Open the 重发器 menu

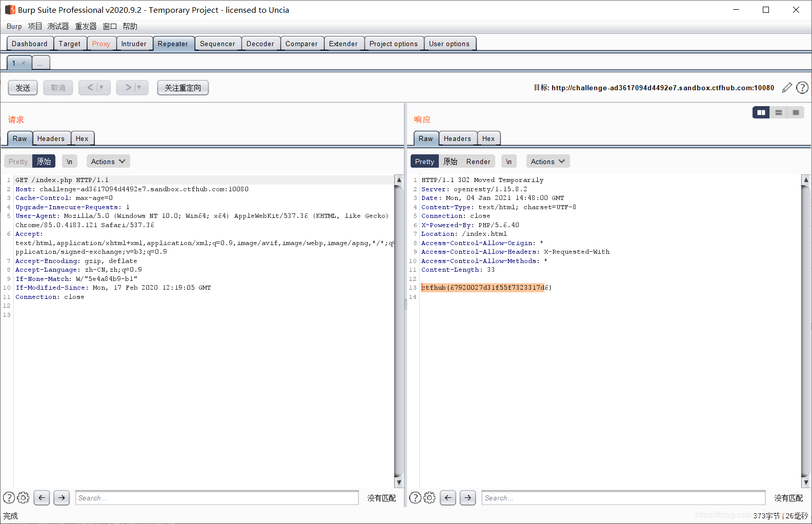[86, 26]
